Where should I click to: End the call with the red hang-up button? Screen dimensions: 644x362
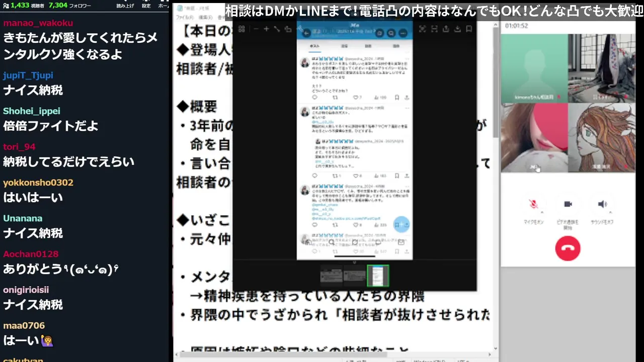[x=568, y=248]
